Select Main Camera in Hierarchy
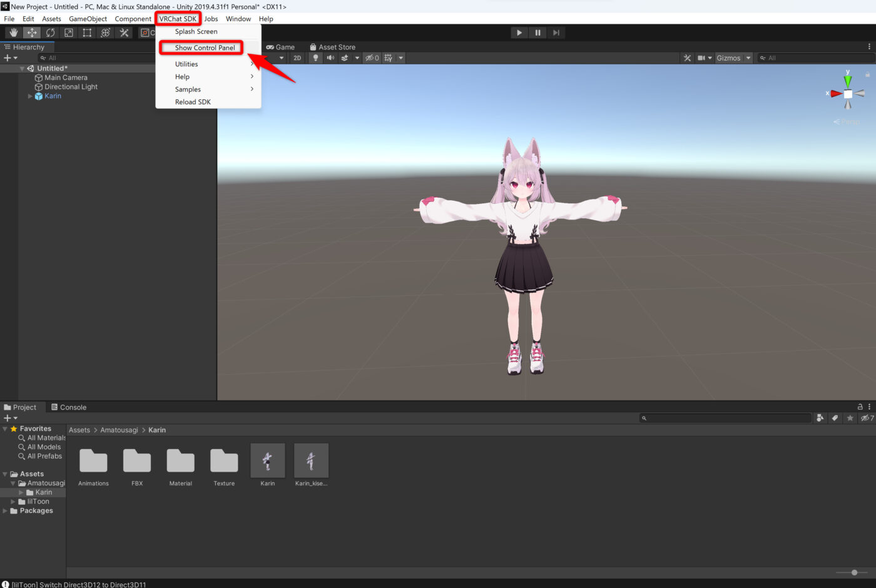Image resolution: width=876 pixels, height=588 pixels. point(66,78)
